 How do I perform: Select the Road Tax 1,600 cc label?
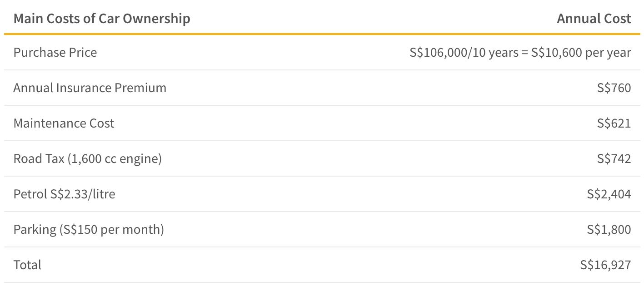point(88,159)
